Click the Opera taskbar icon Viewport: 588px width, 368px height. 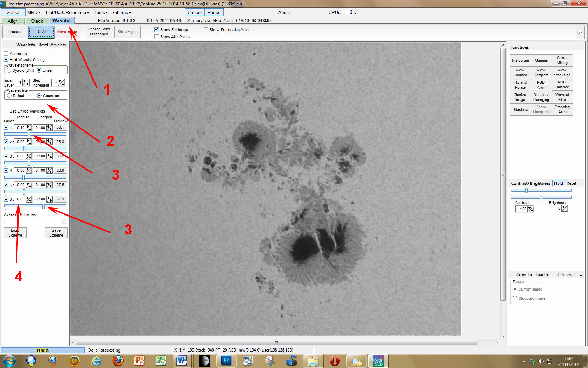335,361
